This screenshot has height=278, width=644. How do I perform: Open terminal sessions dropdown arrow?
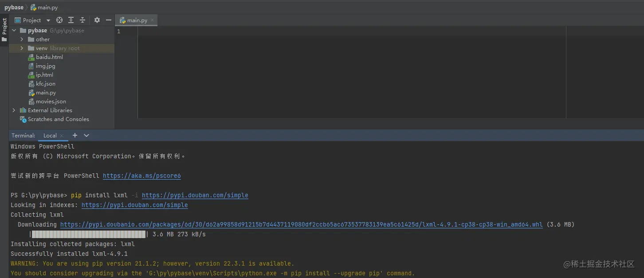[x=86, y=135]
